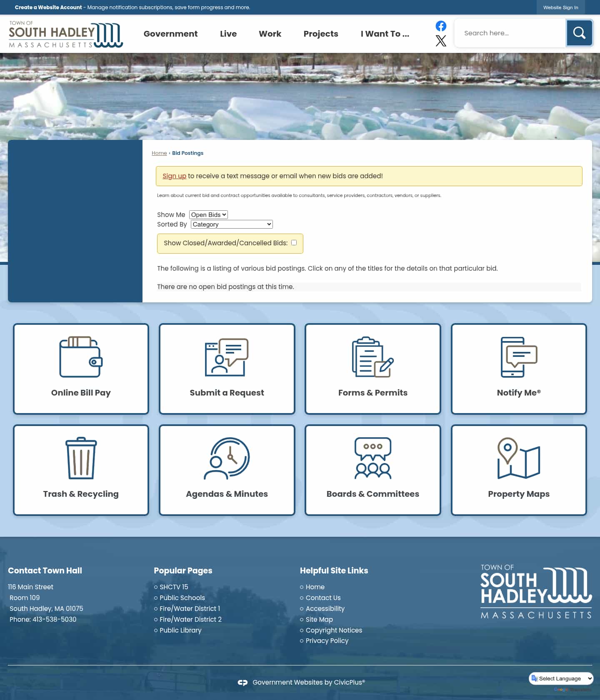Open Contact Us footer link

tap(323, 598)
